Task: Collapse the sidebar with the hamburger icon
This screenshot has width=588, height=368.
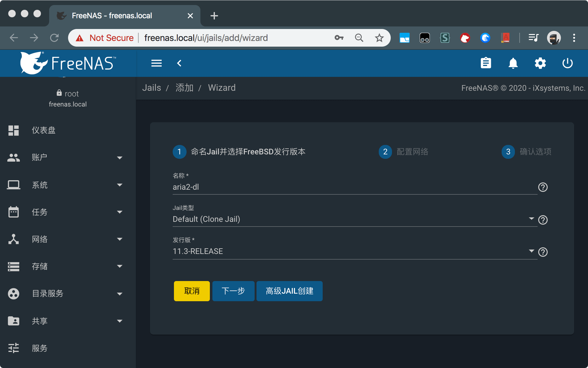Action: (x=157, y=63)
